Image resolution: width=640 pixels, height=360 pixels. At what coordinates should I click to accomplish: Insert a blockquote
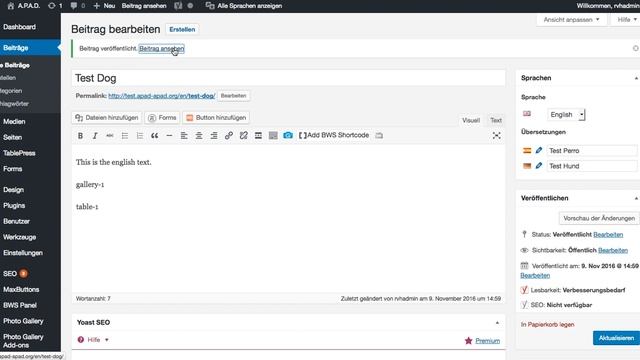(x=154, y=136)
